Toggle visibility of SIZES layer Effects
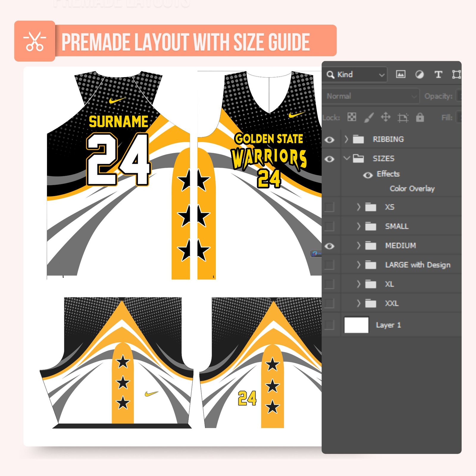476x476 pixels. point(368,175)
